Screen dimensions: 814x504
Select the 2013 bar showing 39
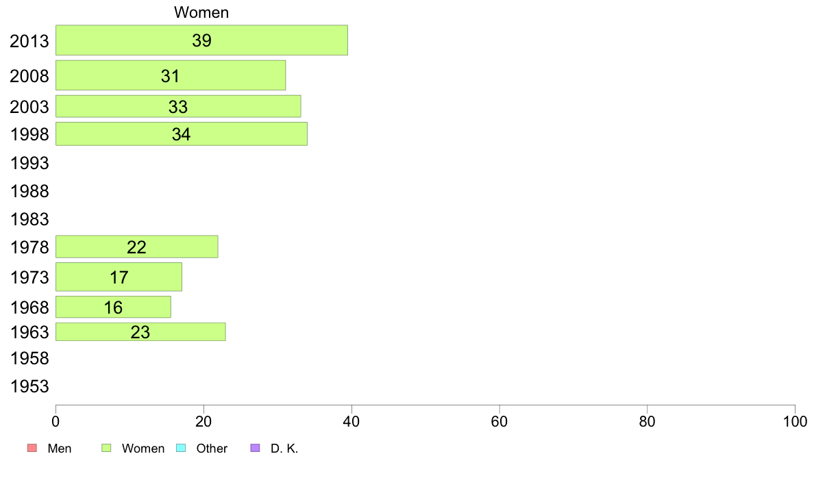201,40
